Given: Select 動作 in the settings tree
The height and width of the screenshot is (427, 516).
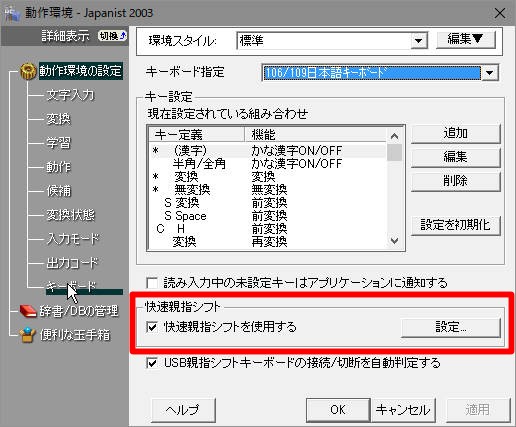Looking at the screenshot, I should [x=58, y=167].
